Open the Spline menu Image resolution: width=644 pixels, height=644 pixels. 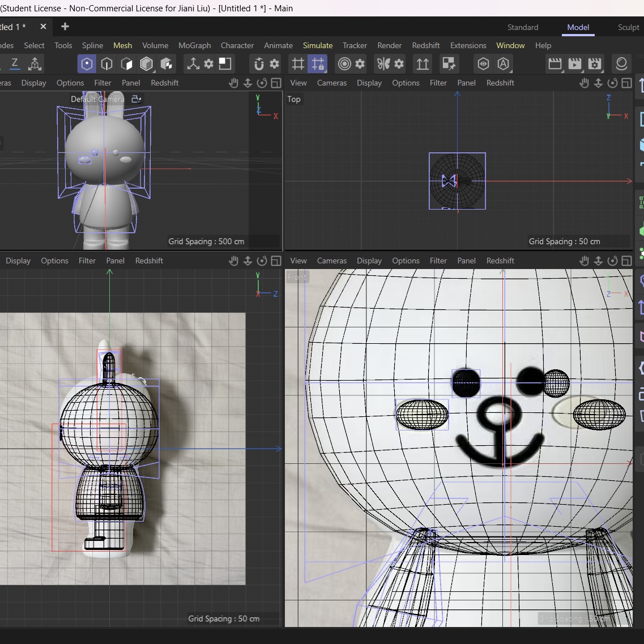92,45
